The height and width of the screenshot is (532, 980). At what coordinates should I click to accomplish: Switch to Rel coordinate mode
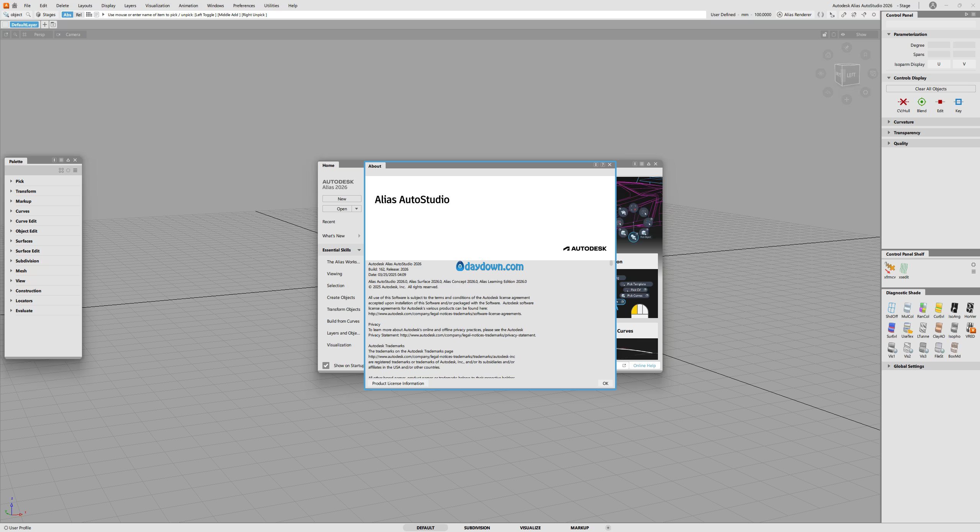click(x=79, y=15)
